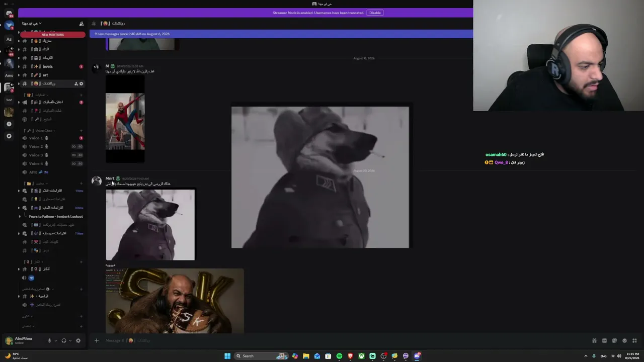Image resolution: width=644 pixels, height=362 pixels.
Task: Open microphone input options arrow
Action: [x=55, y=341]
